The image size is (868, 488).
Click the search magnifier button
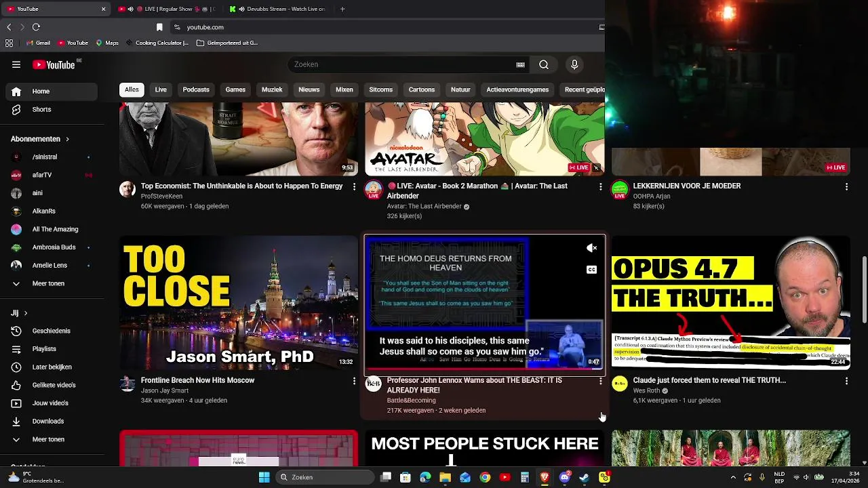pos(544,64)
